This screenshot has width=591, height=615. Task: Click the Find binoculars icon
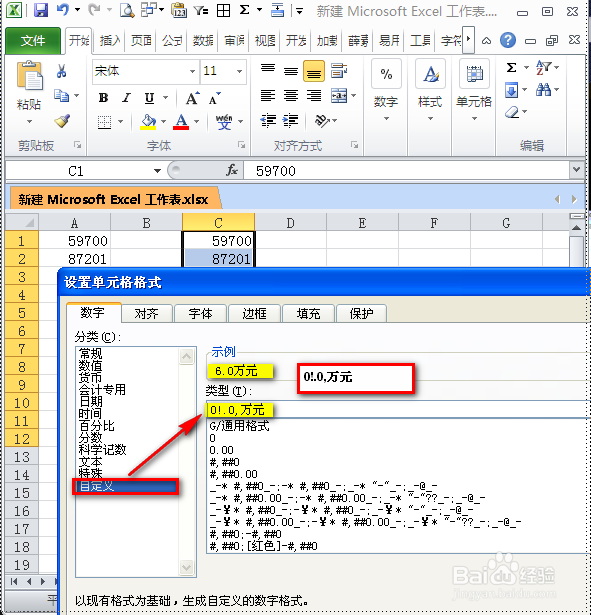[x=544, y=90]
